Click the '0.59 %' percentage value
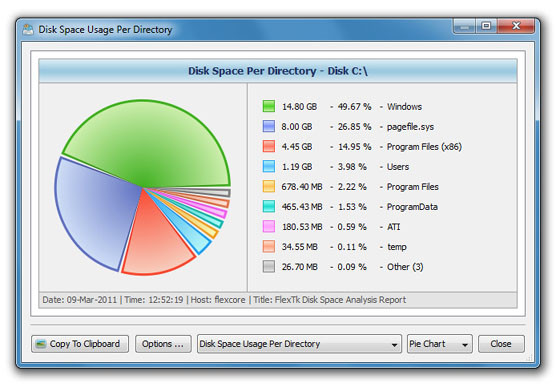The height and width of the screenshot is (387, 560). coord(352,227)
